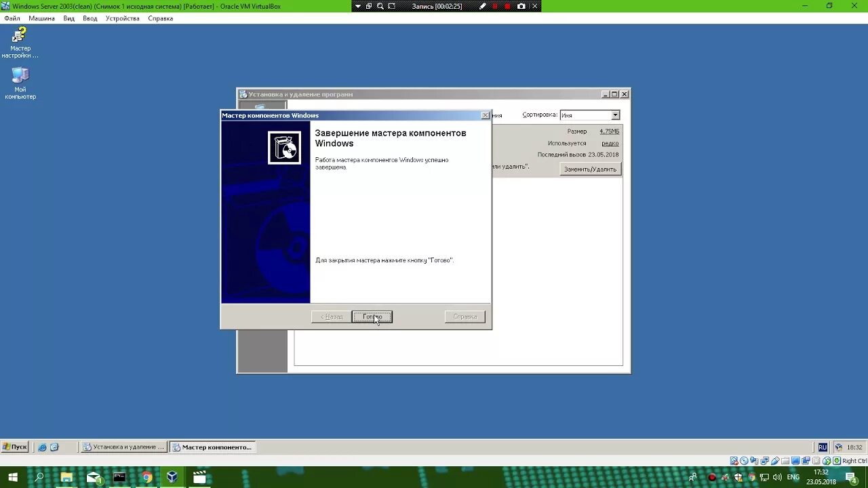
Task: Open File Explorer from host taskbar
Action: point(66,477)
